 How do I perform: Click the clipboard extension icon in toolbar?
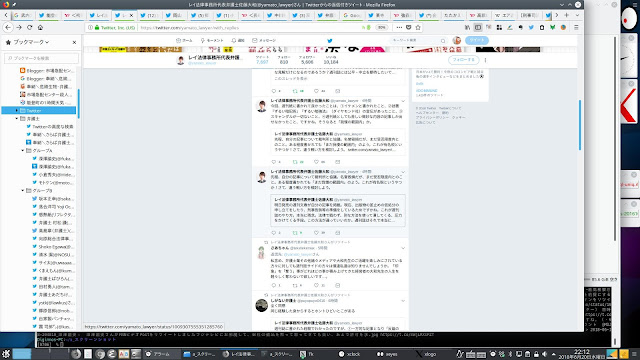[542, 27]
